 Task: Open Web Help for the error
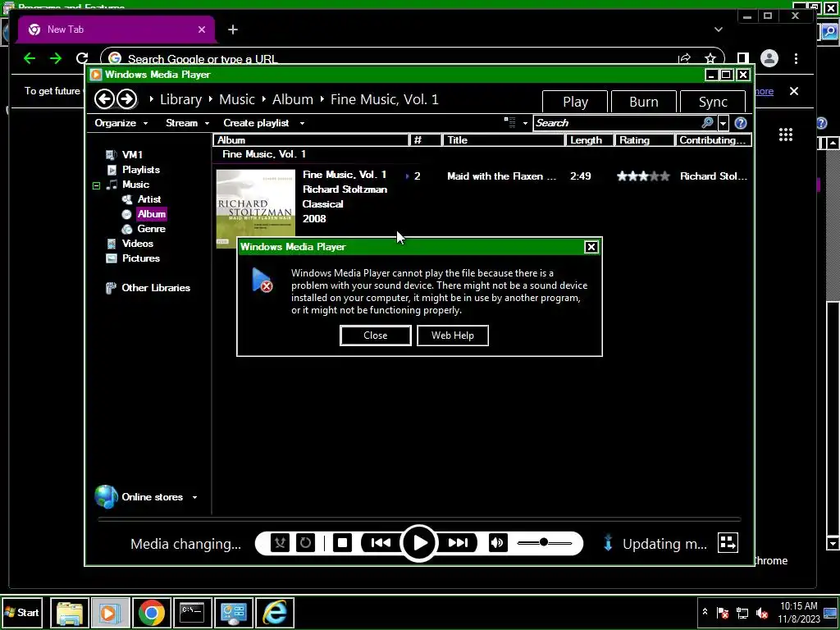[x=452, y=336]
